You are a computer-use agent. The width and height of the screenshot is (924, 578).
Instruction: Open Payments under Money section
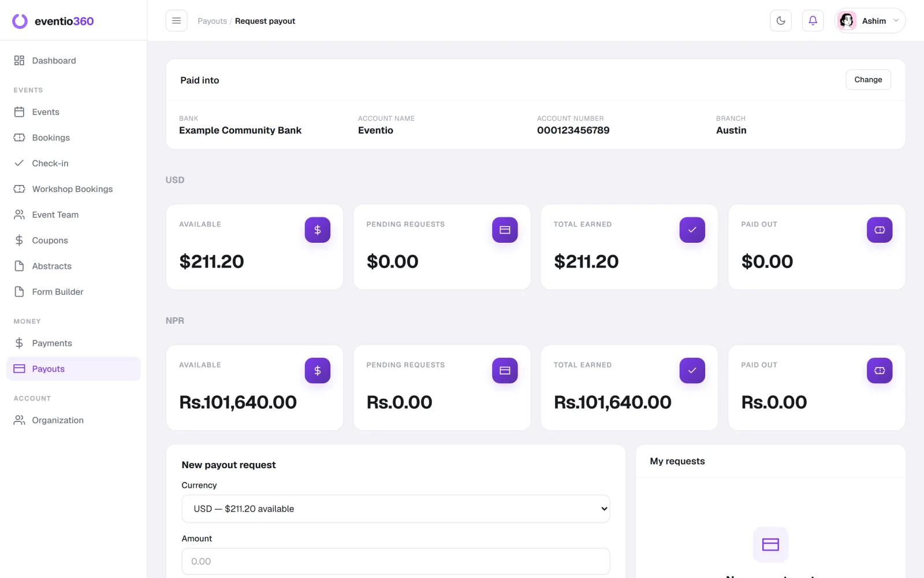click(73, 343)
